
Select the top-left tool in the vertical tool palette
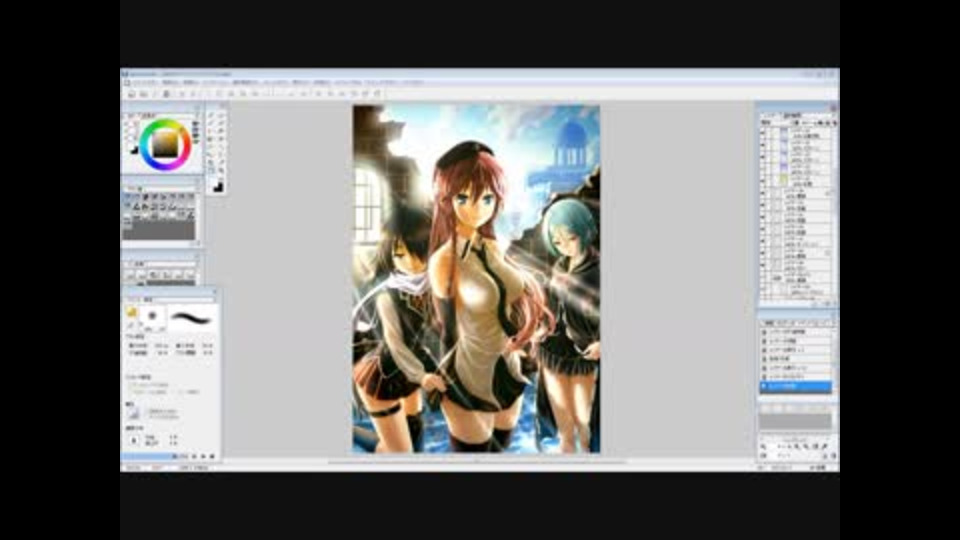211,116
